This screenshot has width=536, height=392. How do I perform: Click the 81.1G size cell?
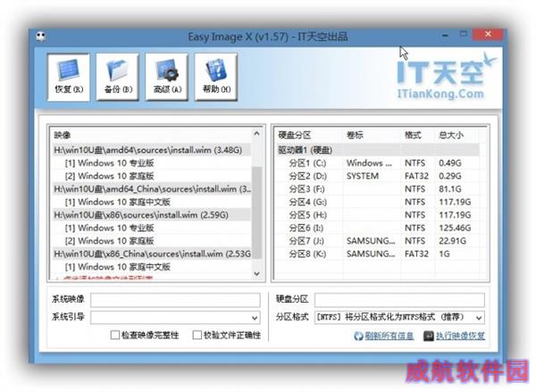[x=450, y=189]
